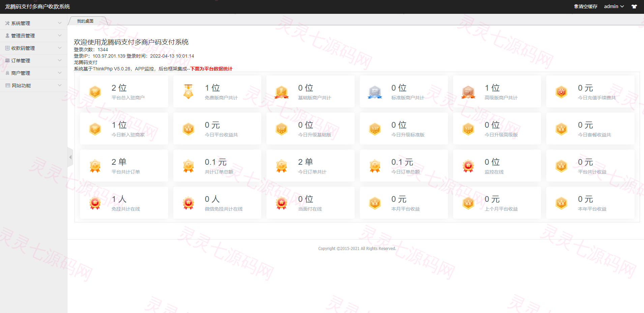The image size is (644, 313).
Task: Click the 下面为平台数据统计 red text
Action: tap(211, 69)
